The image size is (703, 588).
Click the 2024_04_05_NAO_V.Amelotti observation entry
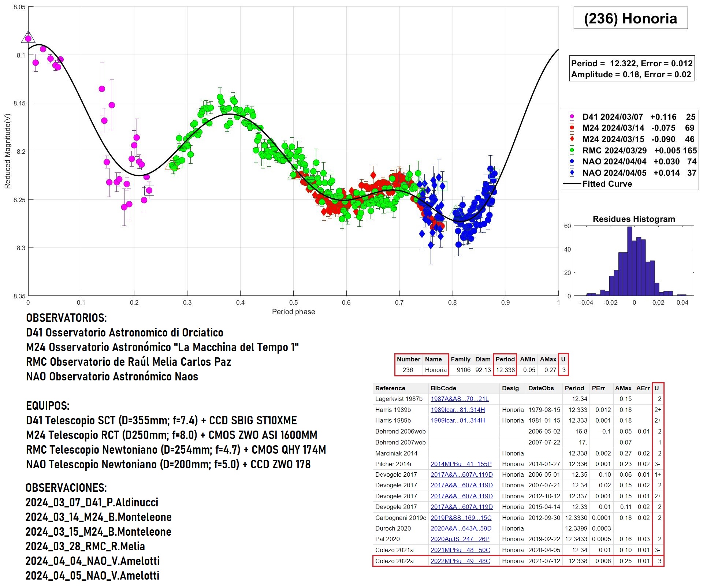click(x=93, y=575)
